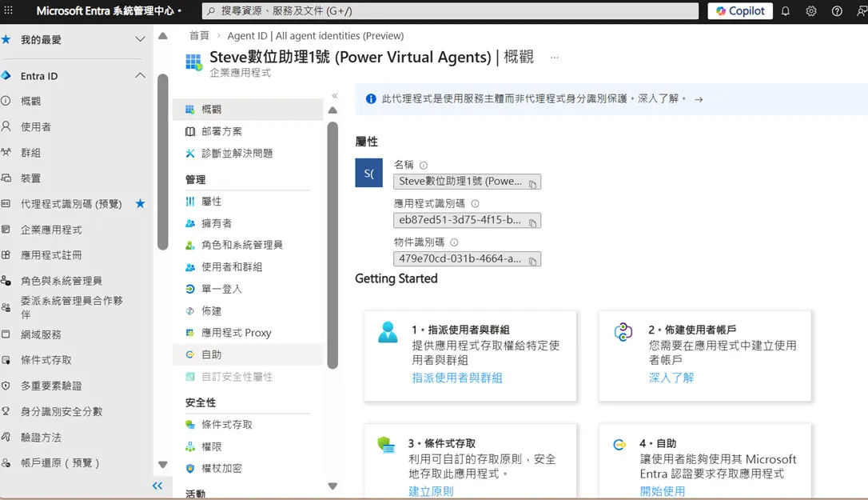Click the 指派使用者與群組 link

(457, 378)
